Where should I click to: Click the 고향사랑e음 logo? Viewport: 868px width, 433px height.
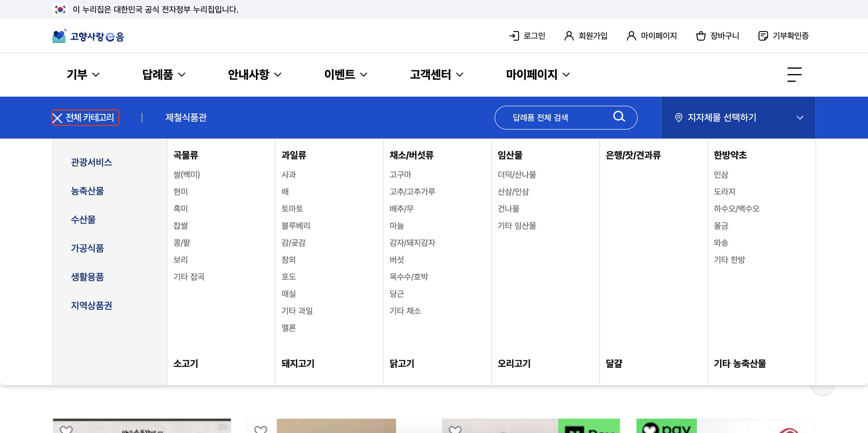click(88, 36)
